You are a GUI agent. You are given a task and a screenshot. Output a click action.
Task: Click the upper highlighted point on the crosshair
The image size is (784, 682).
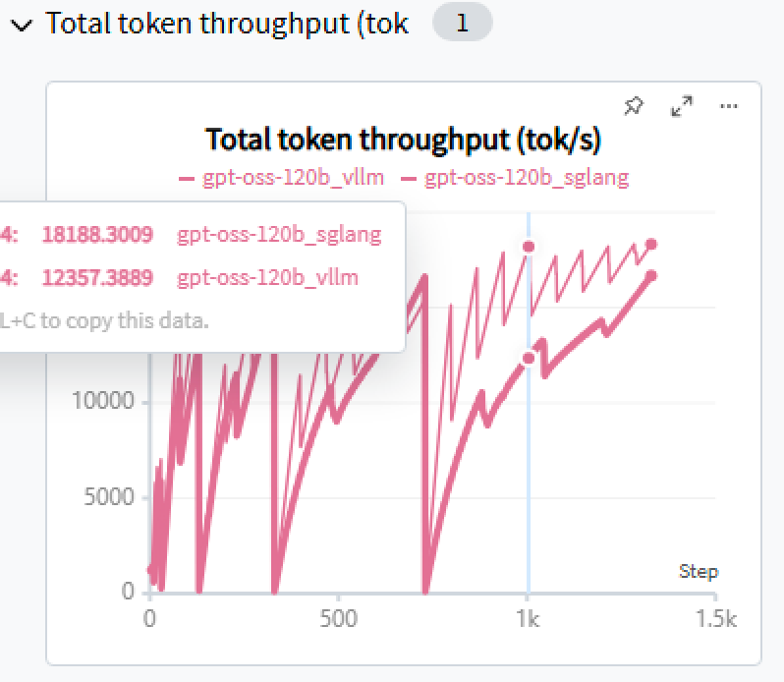click(x=529, y=247)
